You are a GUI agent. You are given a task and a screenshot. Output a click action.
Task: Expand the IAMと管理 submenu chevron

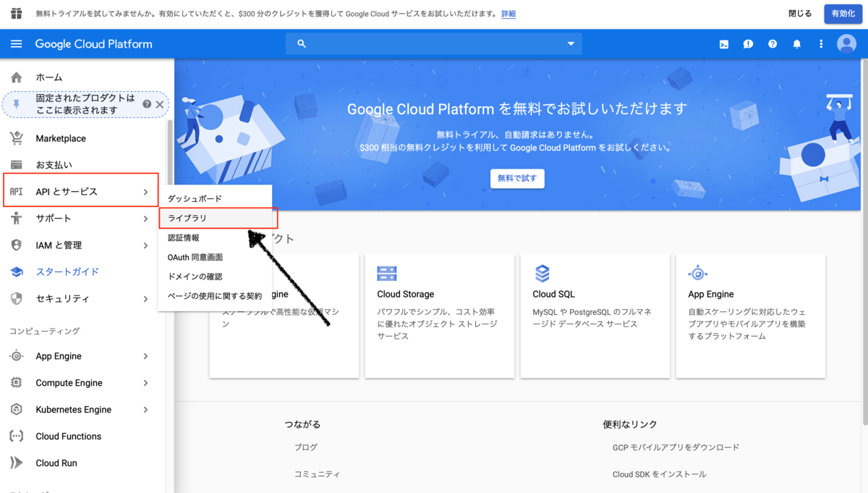pos(145,245)
